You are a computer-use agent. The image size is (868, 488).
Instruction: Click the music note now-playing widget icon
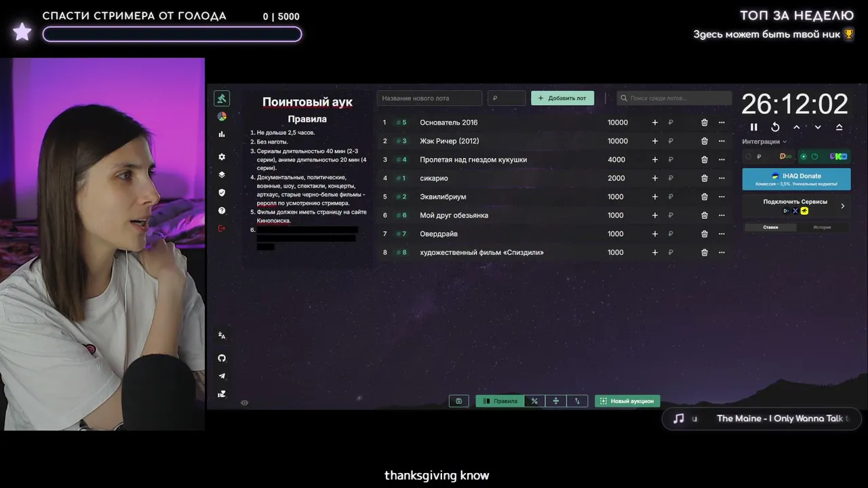[x=679, y=419]
